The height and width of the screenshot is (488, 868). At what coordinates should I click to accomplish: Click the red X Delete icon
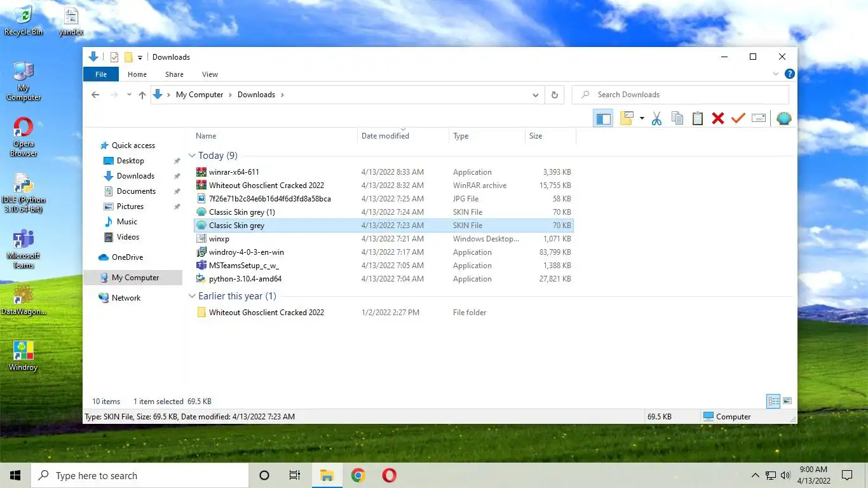click(x=718, y=118)
